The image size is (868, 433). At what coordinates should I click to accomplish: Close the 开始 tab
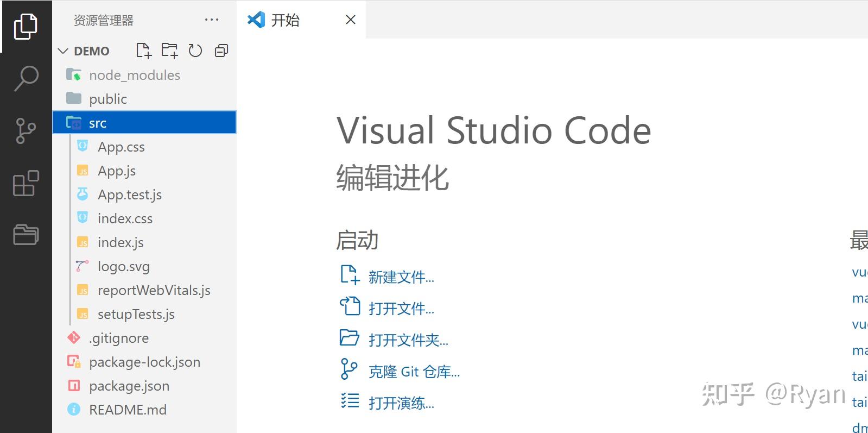[x=351, y=20]
